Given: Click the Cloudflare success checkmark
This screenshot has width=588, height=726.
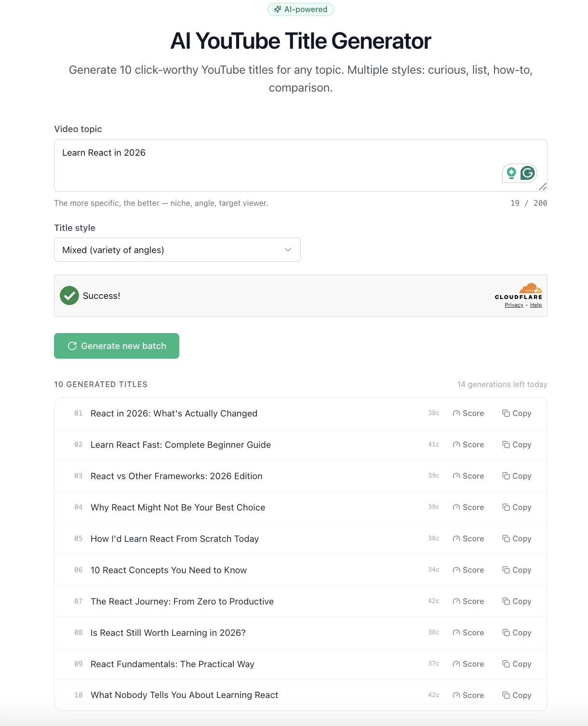Looking at the screenshot, I should tap(69, 296).
